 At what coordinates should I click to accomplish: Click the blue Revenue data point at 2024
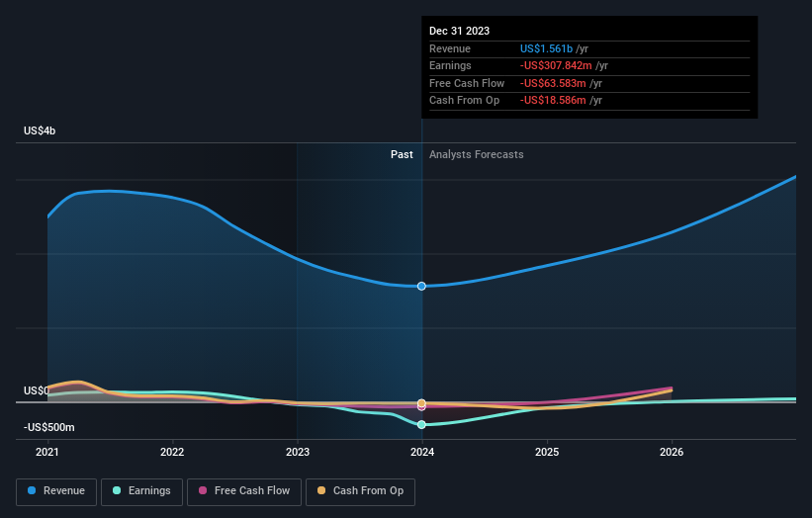tap(421, 286)
